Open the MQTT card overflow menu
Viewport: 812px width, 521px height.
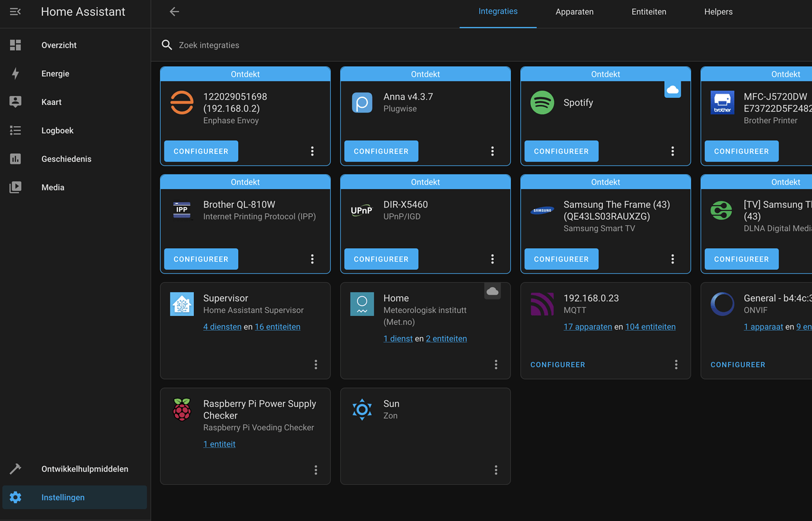pyautogui.click(x=676, y=365)
